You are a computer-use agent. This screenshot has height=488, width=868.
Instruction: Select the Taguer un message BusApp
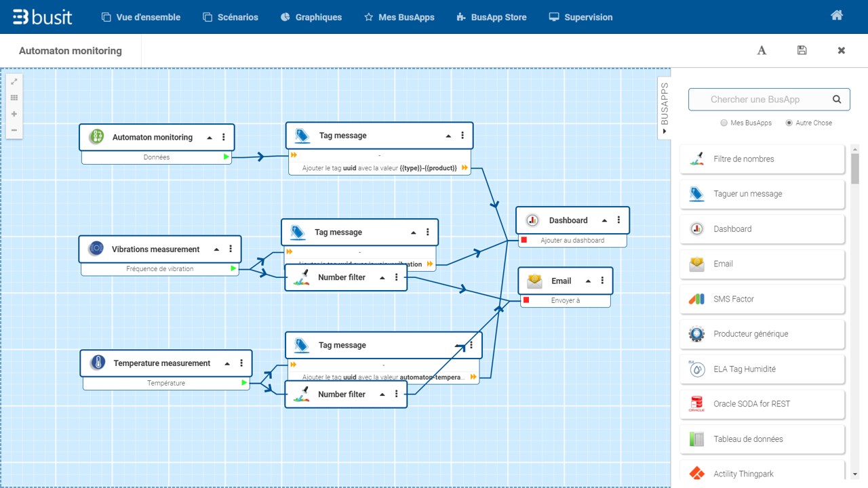763,194
